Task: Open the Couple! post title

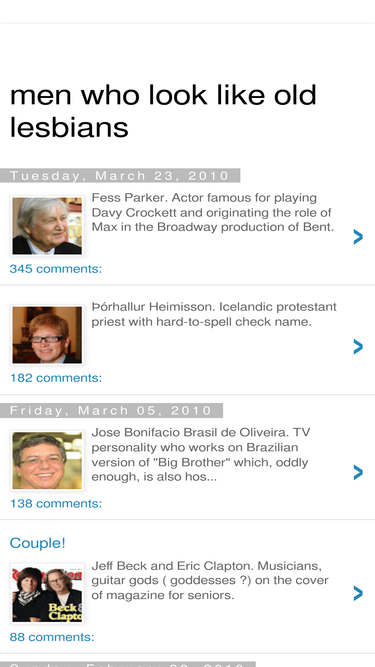Action: (37, 543)
